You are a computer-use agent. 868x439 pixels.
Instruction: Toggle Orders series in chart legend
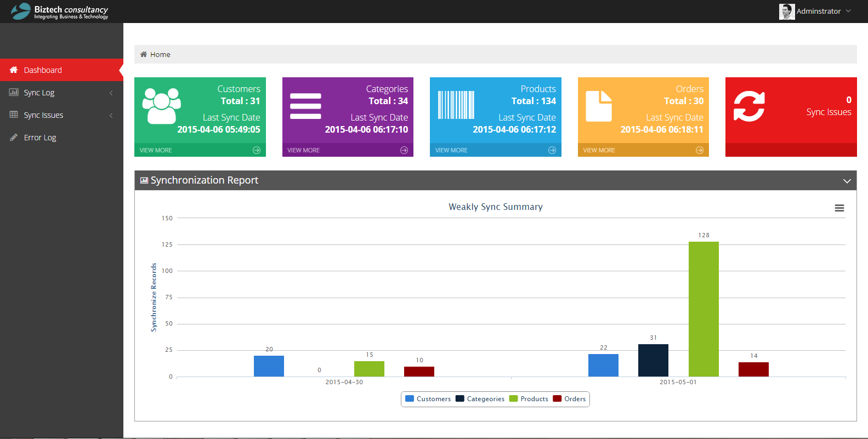pos(569,399)
